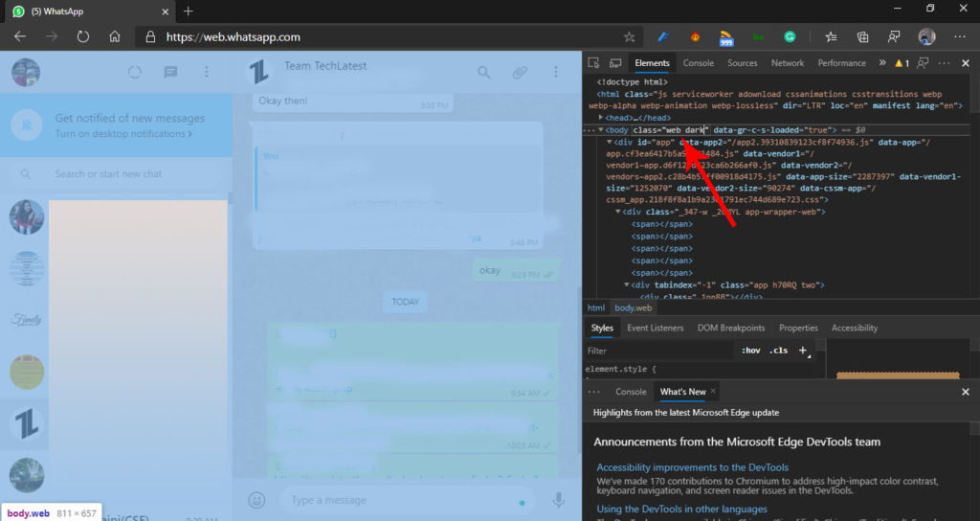Add this page to favorites star
This screenshot has width=980, height=521.
[630, 37]
